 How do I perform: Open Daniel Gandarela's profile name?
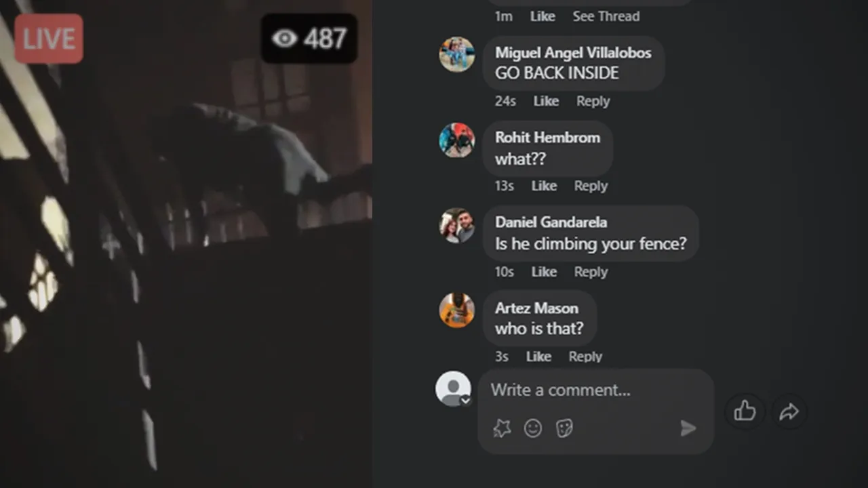click(551, 222)
